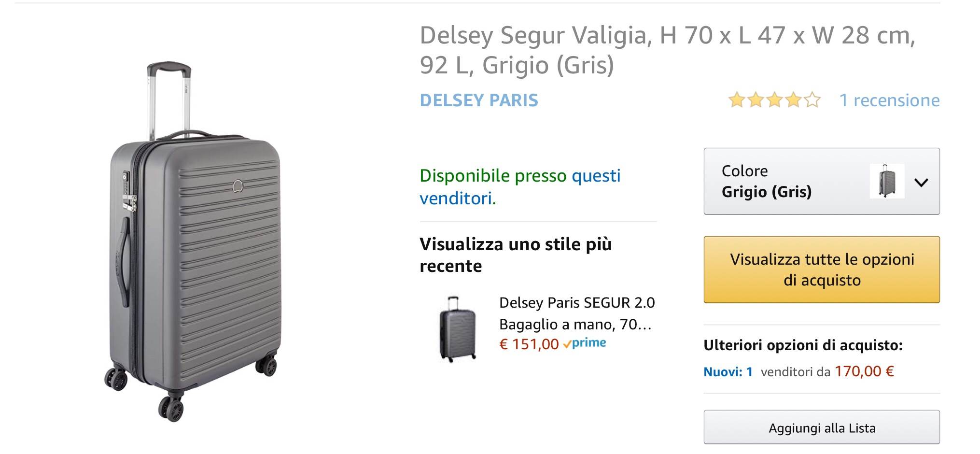
Task: Open the Nuovi: 1 sellers link
Action: 728,372
